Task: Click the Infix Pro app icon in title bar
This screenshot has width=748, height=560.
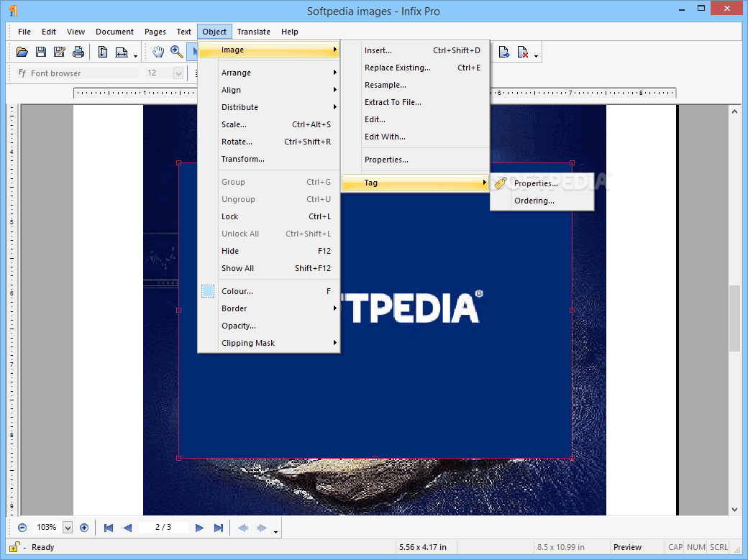Action: (14, 11)
